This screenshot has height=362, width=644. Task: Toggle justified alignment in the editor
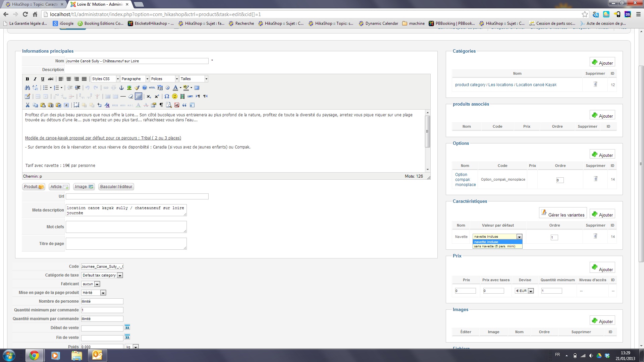pos(84,79)
